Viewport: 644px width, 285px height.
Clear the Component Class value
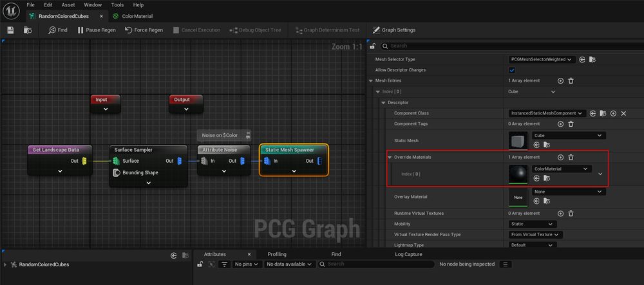pyautogui.click(x=623, y=113)
